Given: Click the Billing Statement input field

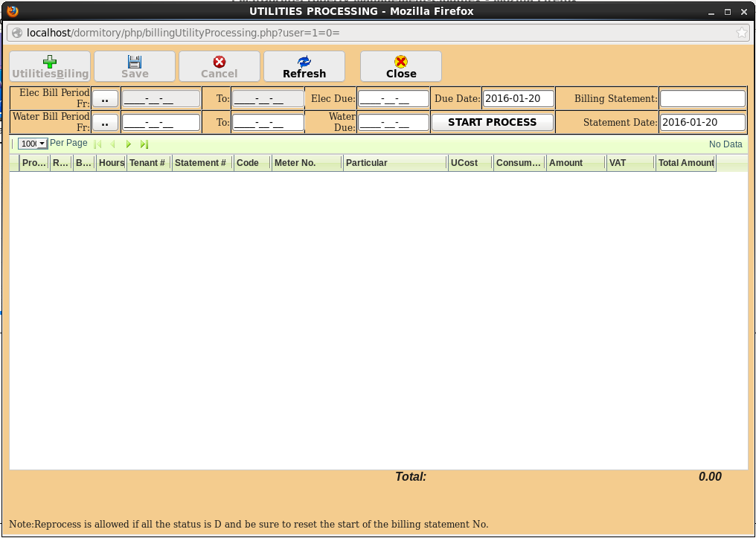Looking at the screenshot, I should pos(702,99).
